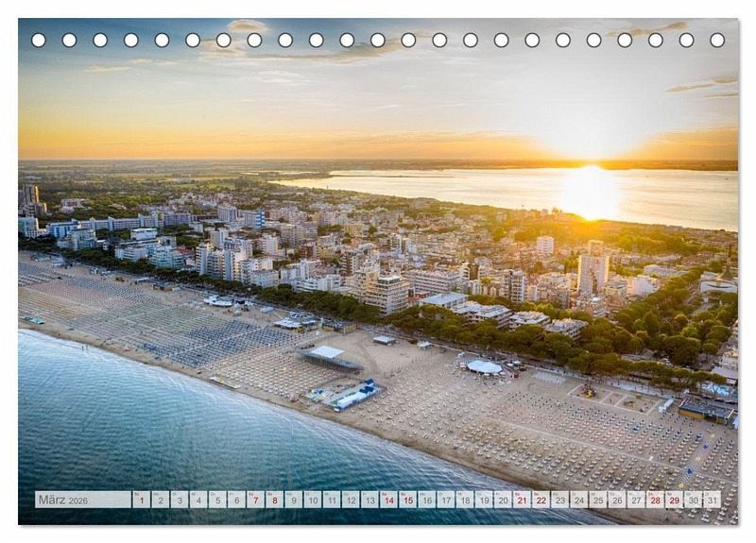Click the setting sun over the lagoon
The width and height of the screenshot is (756, 543).
pyautogui.click(x=590, y=192)
